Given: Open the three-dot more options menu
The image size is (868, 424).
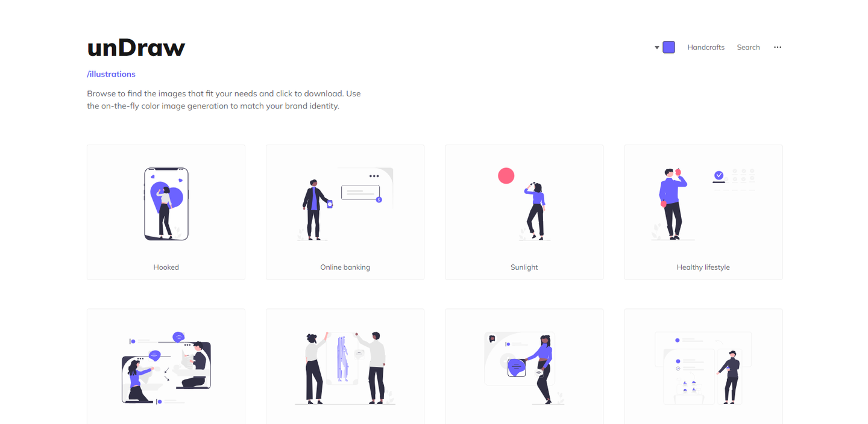Looking at the screenshot, I should (778, 47).
